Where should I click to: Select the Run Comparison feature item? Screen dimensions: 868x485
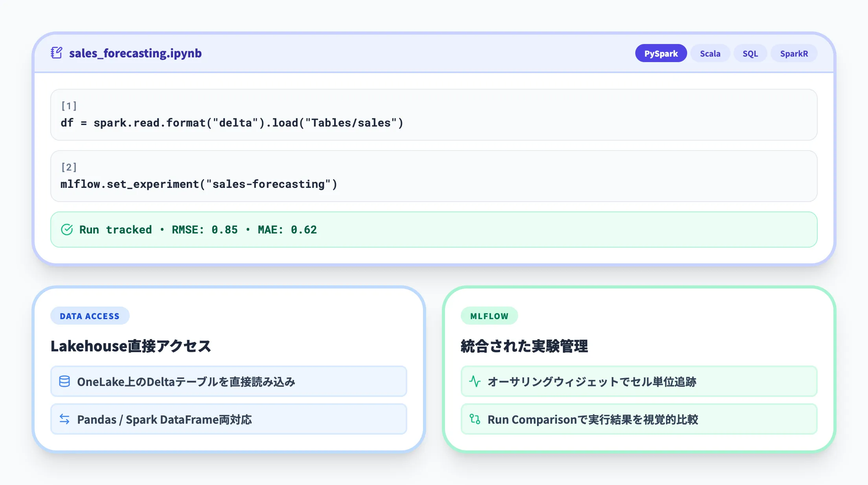point(639,419)
